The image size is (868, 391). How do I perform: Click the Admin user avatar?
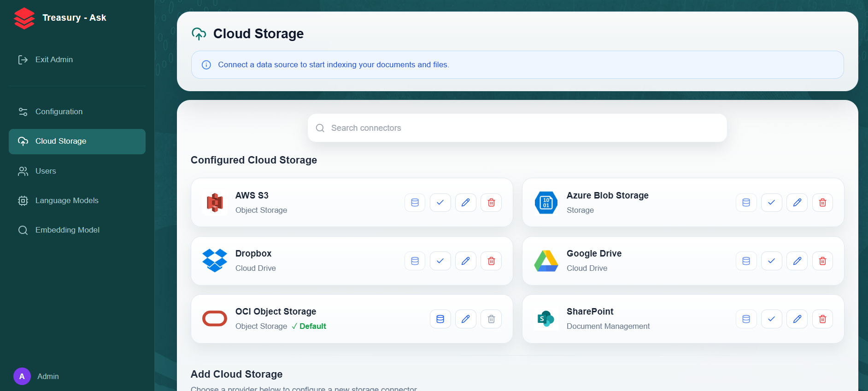tap(22, 376)
